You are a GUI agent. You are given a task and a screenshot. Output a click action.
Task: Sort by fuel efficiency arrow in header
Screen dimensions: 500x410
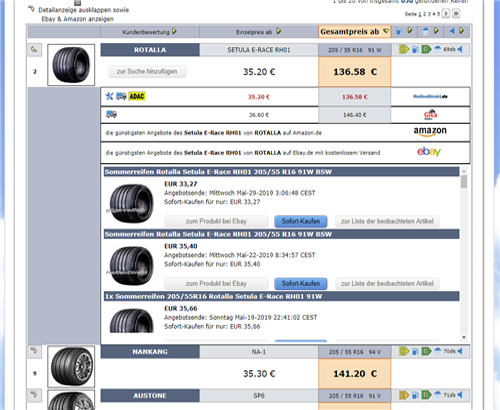pos(410,31)
